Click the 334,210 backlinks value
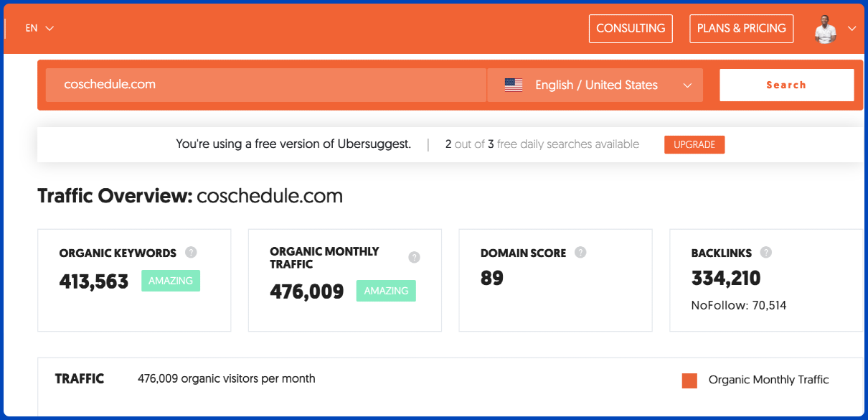868x420 pixels. 726,278
